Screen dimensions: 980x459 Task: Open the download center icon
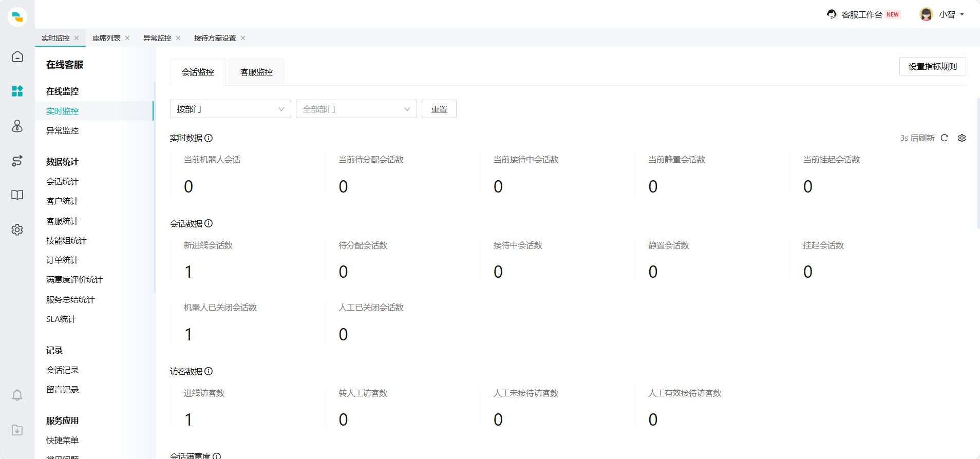coord(17,430)
